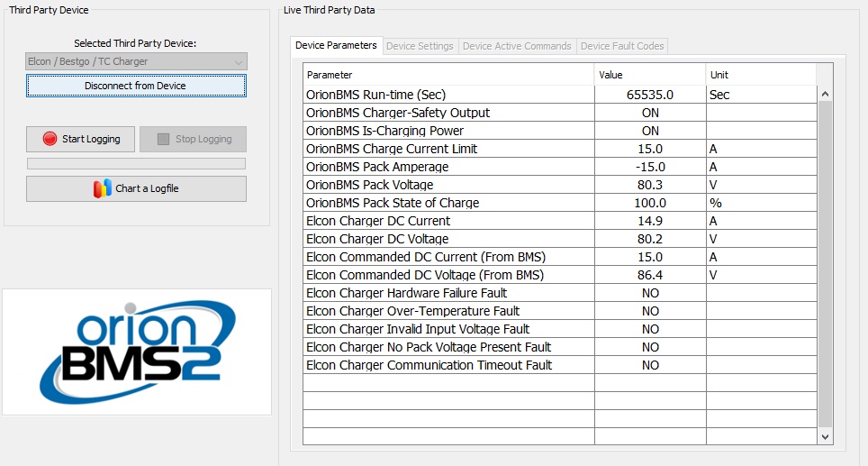Click the scrollbar up arrow in the table
This screenshot has height=466, width=868.
coord(825,94)
